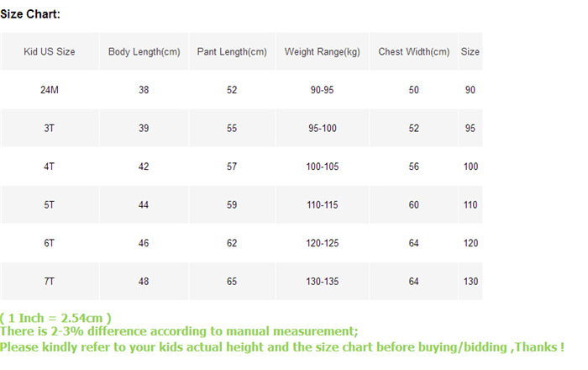Select chest width value 60 for 5T
Screen dimensions: 588x370
(x=413, y=205)
